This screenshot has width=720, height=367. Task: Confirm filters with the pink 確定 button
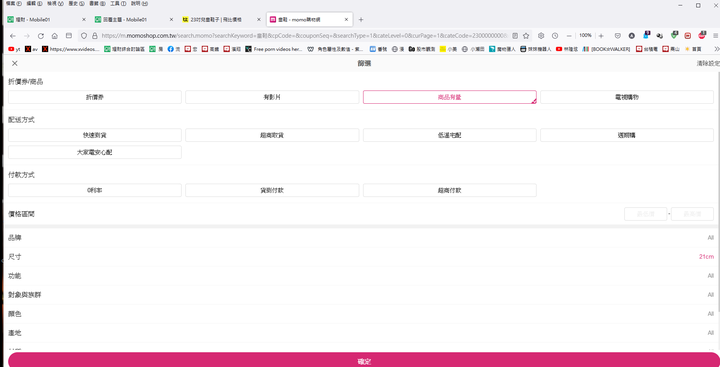click(x=364, y=361)
